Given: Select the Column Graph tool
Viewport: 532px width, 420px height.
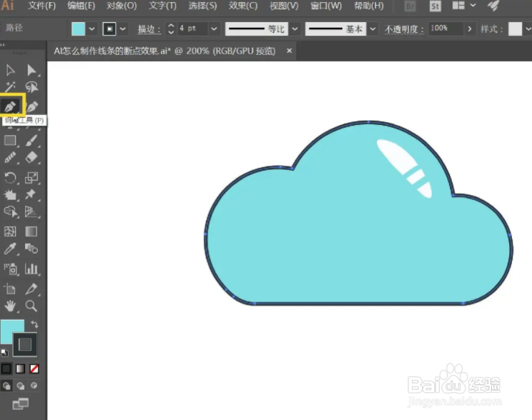Looking at the screenshot, I should click(31, 269).
